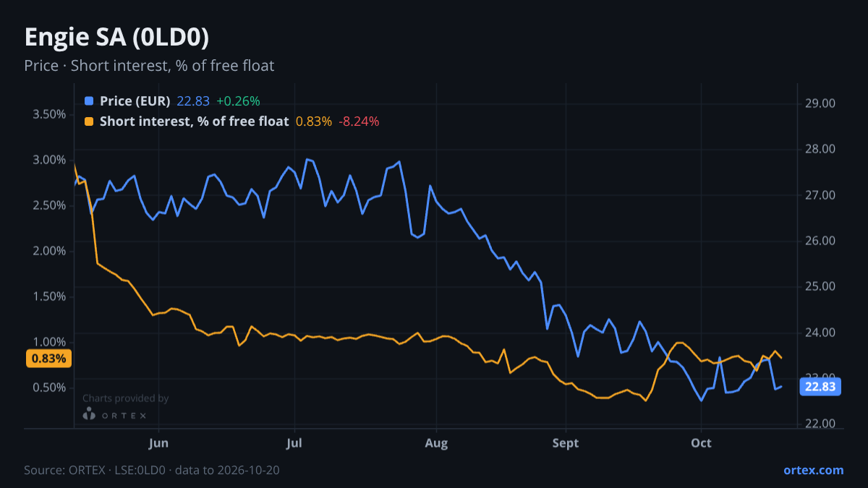This screenshot has width=868, height=488.
Task: Click the blue Price legend swatch
Action: [x=89, y=101]
